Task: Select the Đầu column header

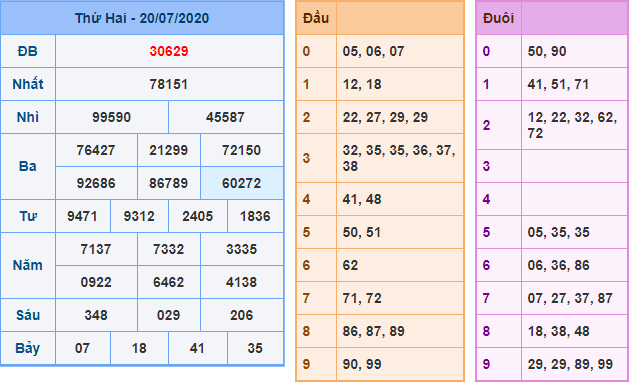Action: tap(316, 18)
